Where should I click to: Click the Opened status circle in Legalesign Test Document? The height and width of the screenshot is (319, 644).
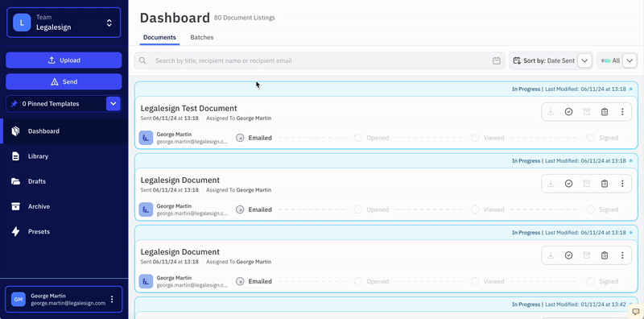point(358,138)
